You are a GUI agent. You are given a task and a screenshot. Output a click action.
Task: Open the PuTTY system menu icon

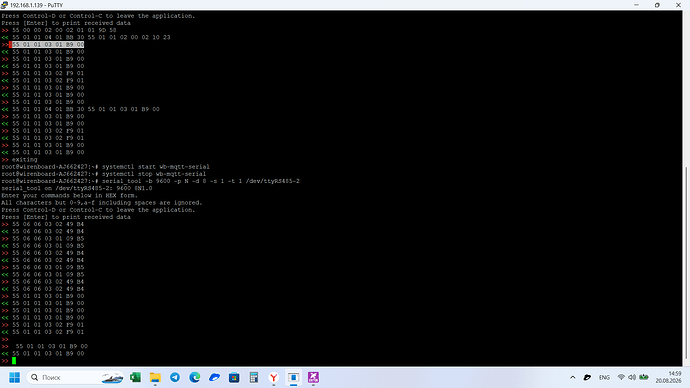click(x=4, y=5)
